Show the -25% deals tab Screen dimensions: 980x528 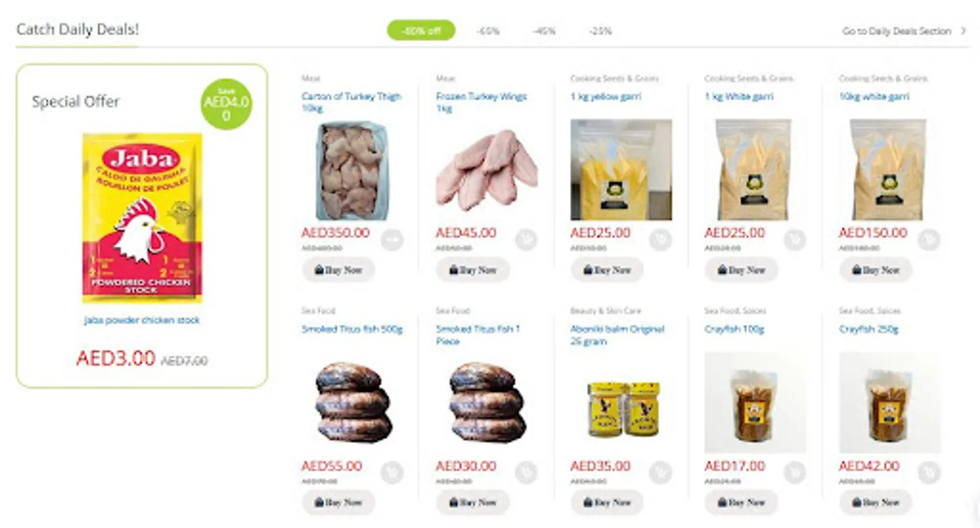pos(600,31)
